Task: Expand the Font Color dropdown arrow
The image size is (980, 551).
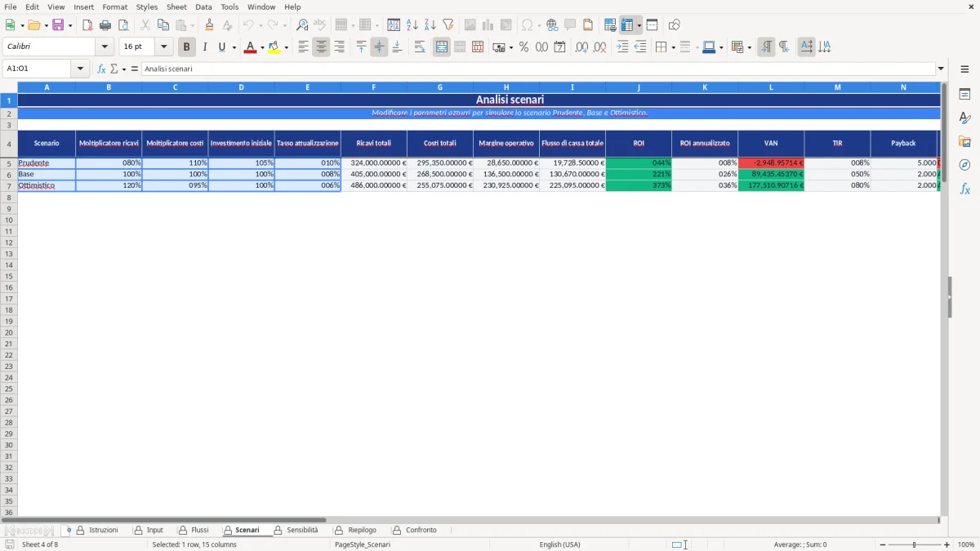Action: coord(262,47)
